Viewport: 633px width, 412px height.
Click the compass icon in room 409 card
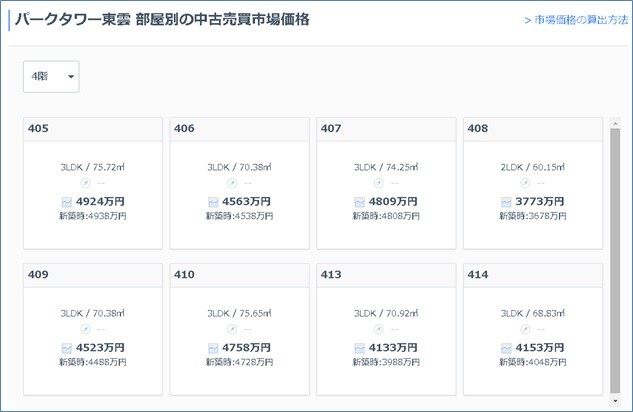click(85, 329)
